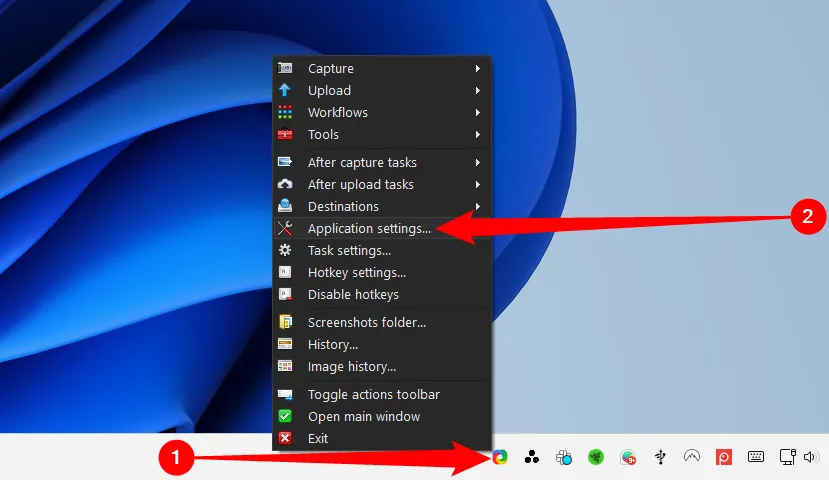Open the touch keyboard tray icon
Viewport: 829px width, 480px height.
pos(756,457)
